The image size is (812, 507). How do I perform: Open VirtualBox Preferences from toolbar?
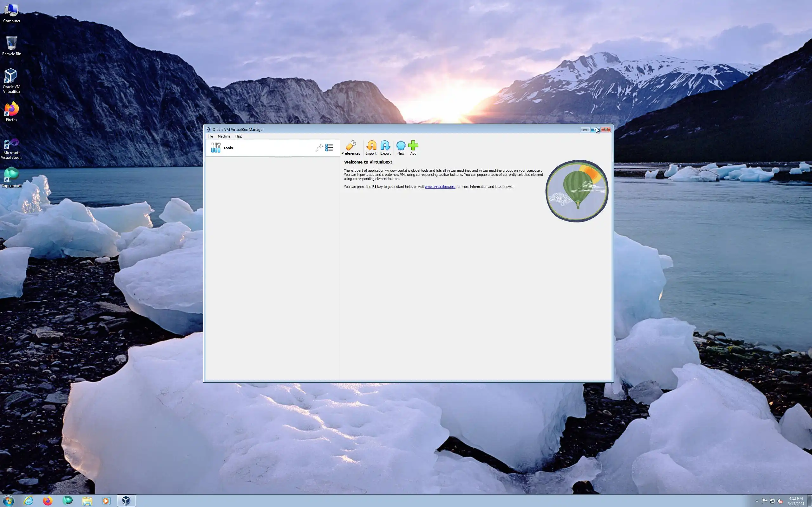[x=350, y=148]
